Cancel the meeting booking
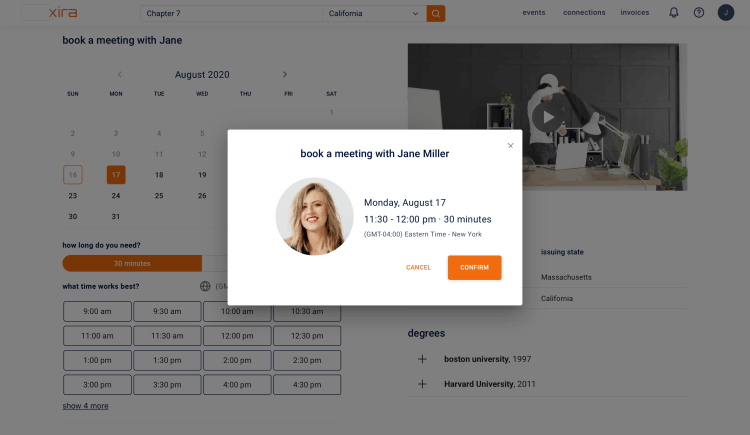Image resolution: width=750 pixels, height=435 pixels. [x=418, y=268]
